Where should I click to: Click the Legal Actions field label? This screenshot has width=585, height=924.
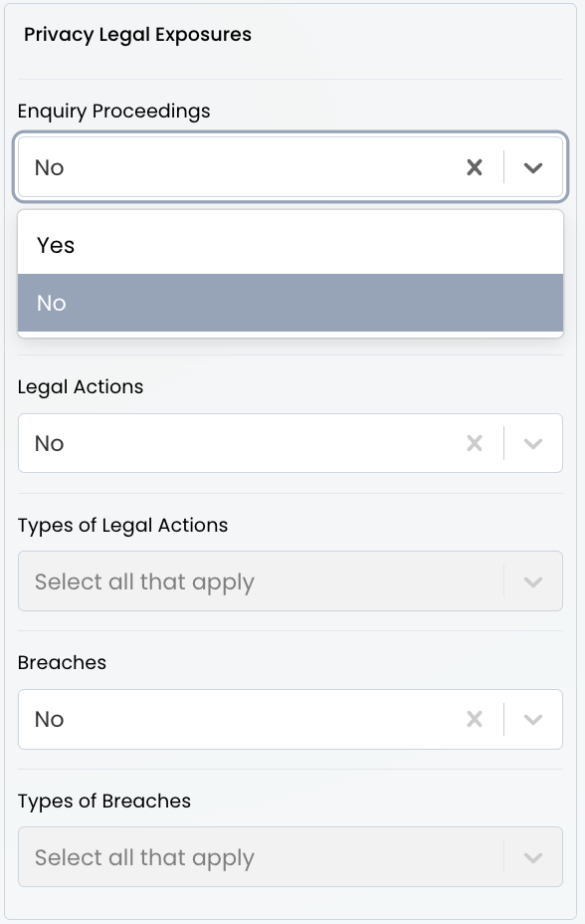click(81, 386)
